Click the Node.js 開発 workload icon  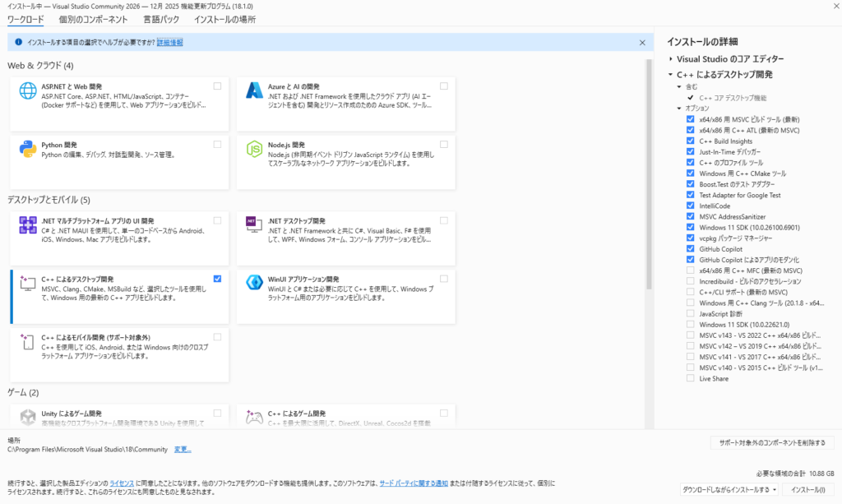click(254, 149)
